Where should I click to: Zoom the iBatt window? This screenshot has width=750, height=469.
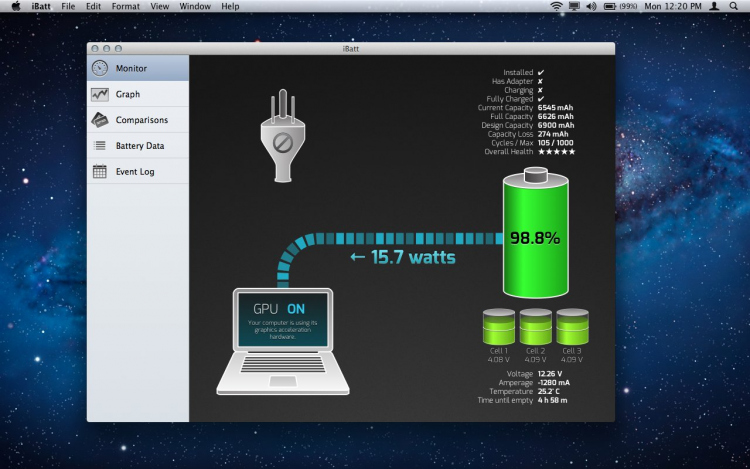(x=118, y=48)
